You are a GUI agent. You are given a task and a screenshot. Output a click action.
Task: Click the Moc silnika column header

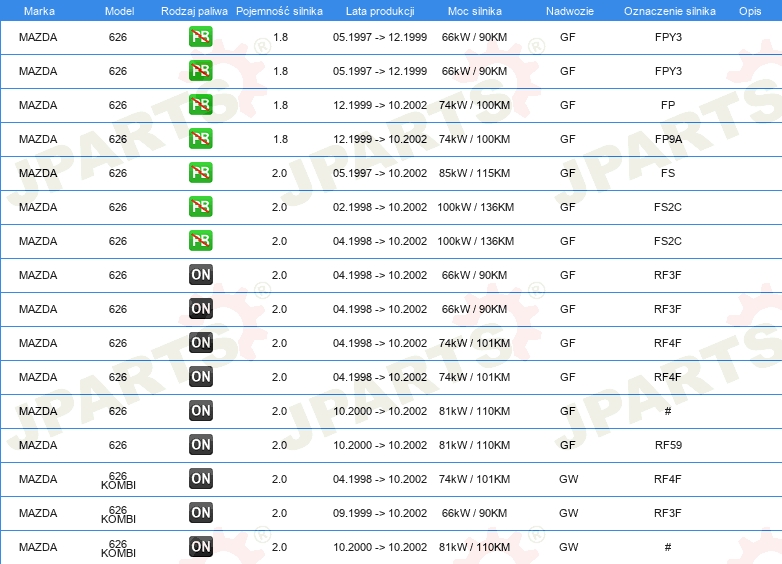474,11
